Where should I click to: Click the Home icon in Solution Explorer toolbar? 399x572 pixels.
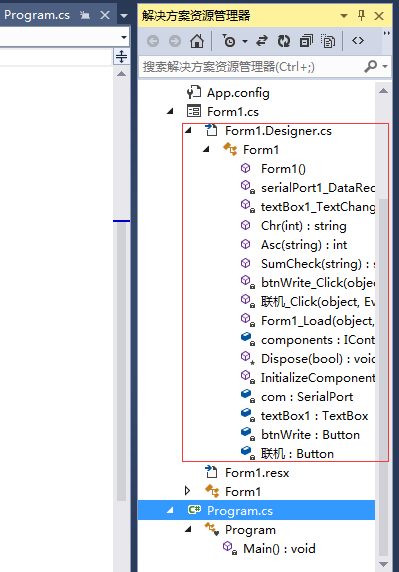(x=197, y=41)
